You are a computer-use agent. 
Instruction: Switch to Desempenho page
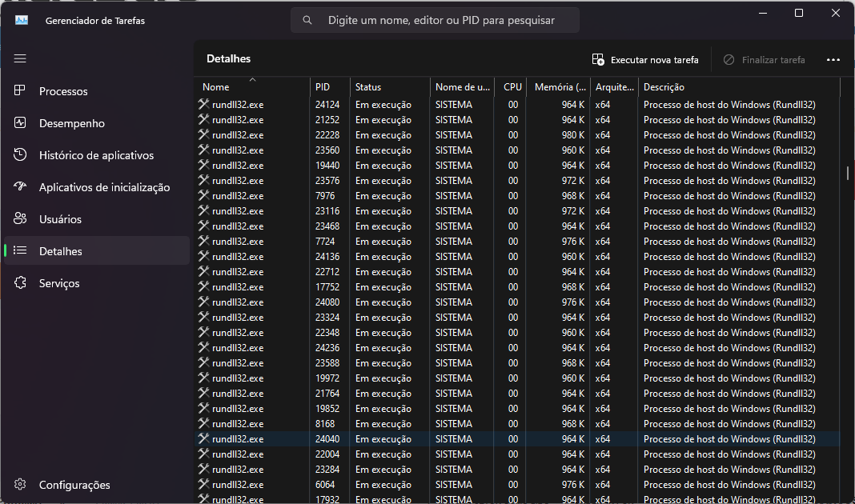[x=97, y=123]
